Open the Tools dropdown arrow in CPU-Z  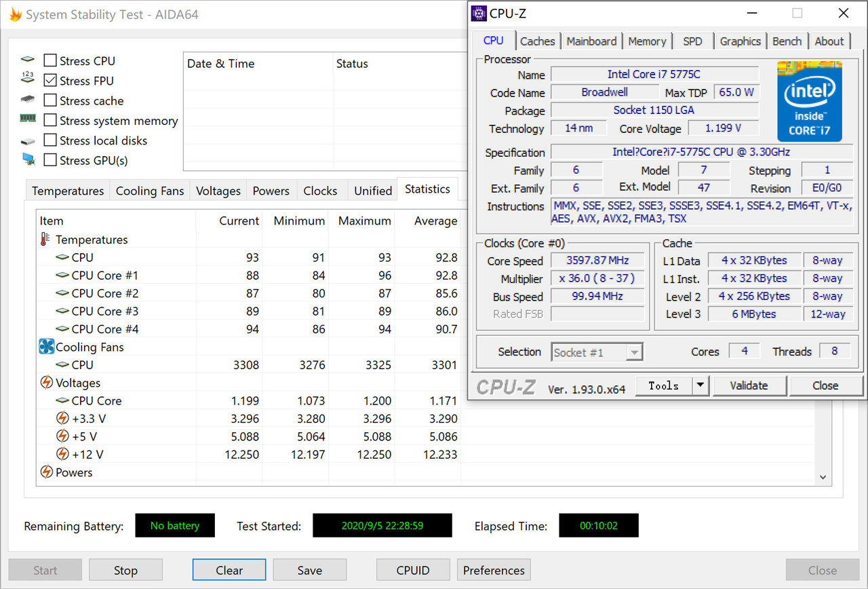(x=701, y=385)
